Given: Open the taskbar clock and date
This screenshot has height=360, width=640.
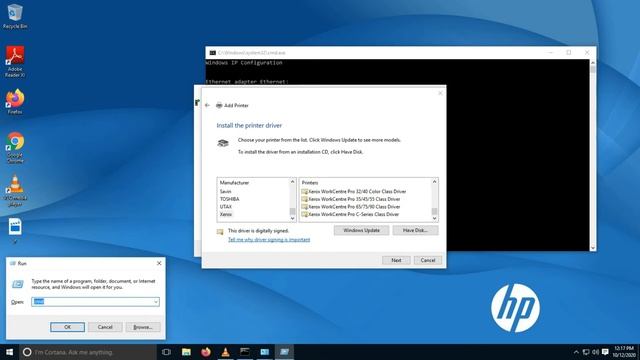Looking at the screenshot, I should coord(624,352).
